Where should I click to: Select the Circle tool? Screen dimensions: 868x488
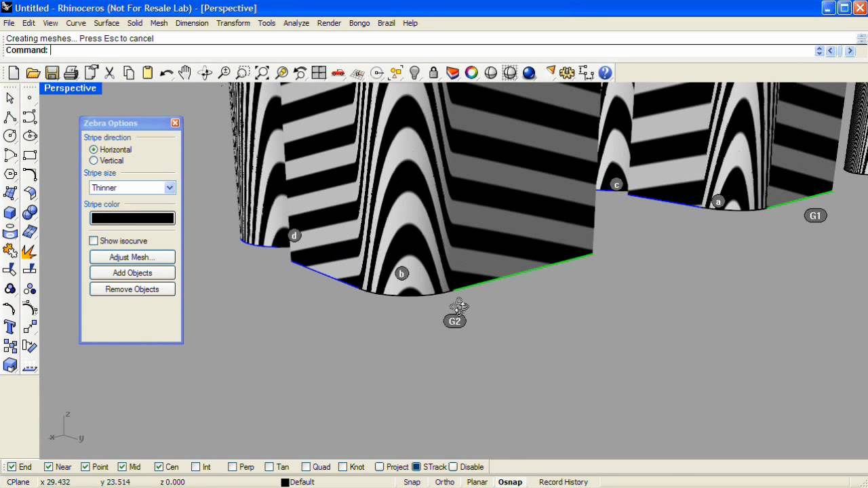[10, 136]
